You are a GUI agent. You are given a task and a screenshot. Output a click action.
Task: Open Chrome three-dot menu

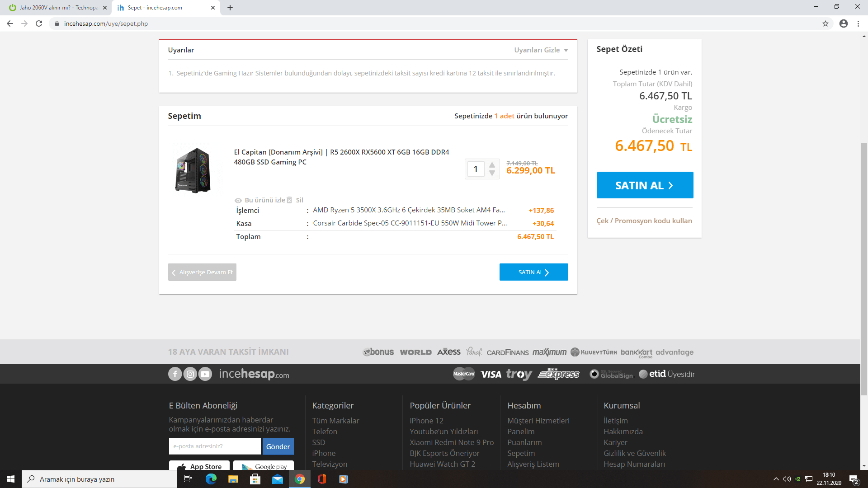858,23
